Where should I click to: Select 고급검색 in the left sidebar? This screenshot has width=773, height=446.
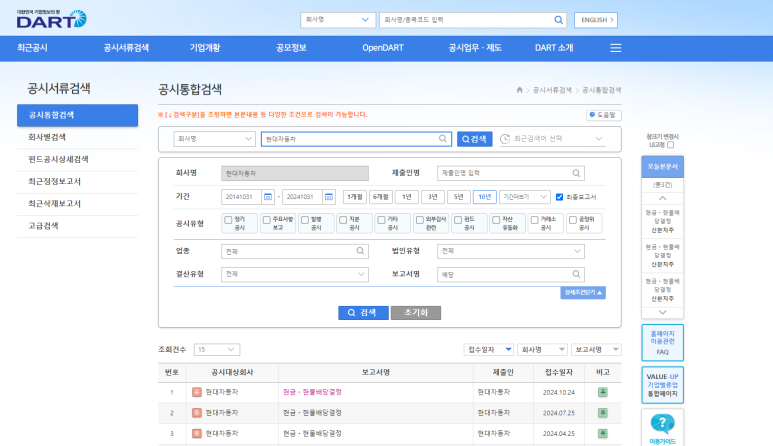tap(77, 226)
